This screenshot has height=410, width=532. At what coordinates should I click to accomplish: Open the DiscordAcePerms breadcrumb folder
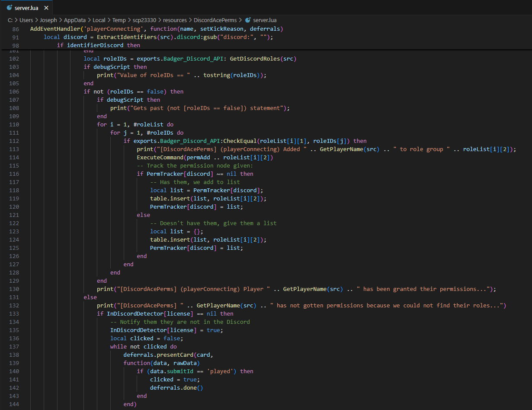(215, 20)
